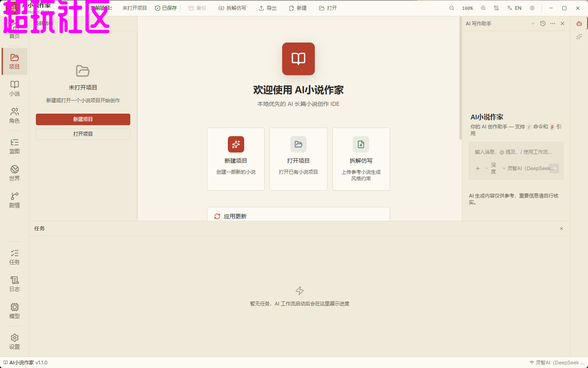588x368 pixels.
Task: Click the 备份 (backup) toolbar item
Action: pos(197,8)
